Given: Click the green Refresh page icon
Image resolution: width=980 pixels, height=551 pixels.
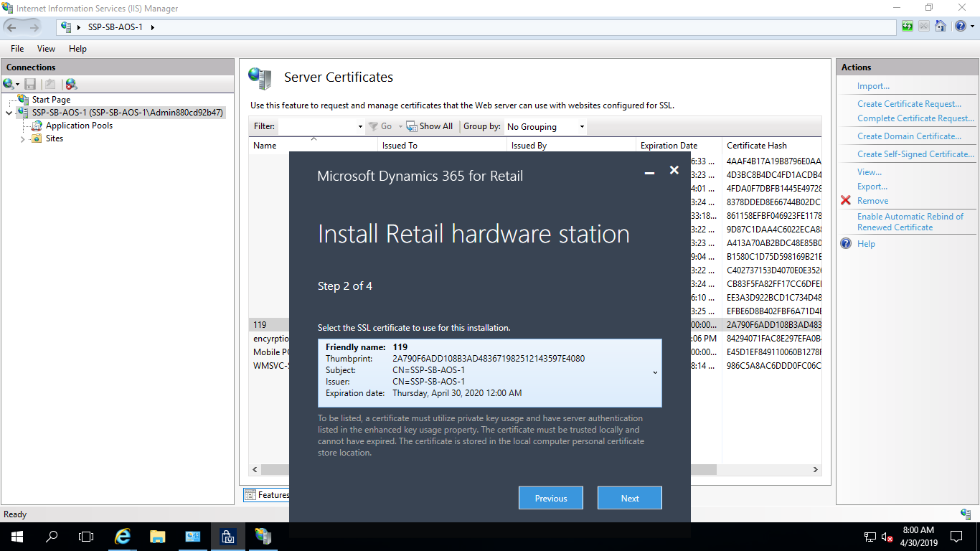Looking at the screenshot, I should (x=908, y=27).
